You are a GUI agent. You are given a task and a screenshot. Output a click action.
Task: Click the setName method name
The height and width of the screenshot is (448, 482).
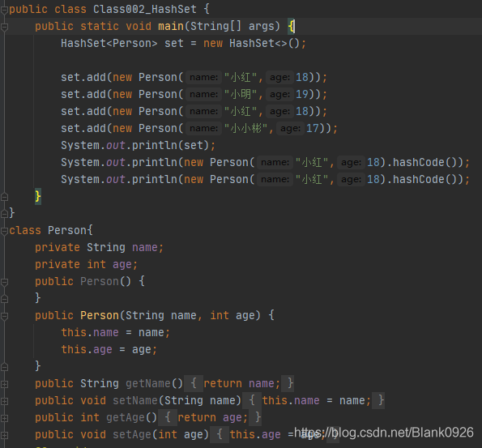click(135, 401)
